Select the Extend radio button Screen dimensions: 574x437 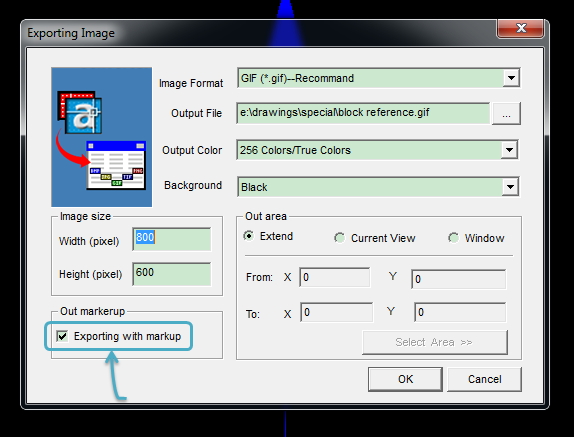[x=249, y=236]
